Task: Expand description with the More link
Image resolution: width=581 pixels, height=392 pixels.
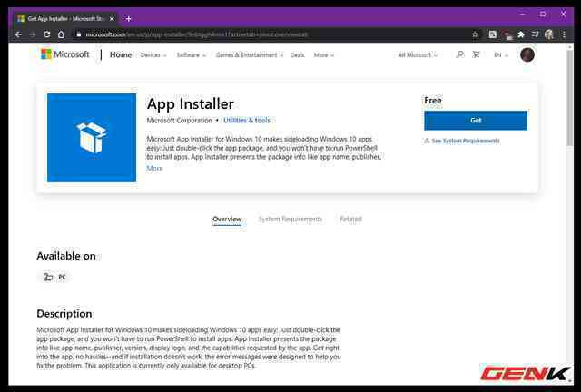Action: pyautogui.click(x=154, y=169)
